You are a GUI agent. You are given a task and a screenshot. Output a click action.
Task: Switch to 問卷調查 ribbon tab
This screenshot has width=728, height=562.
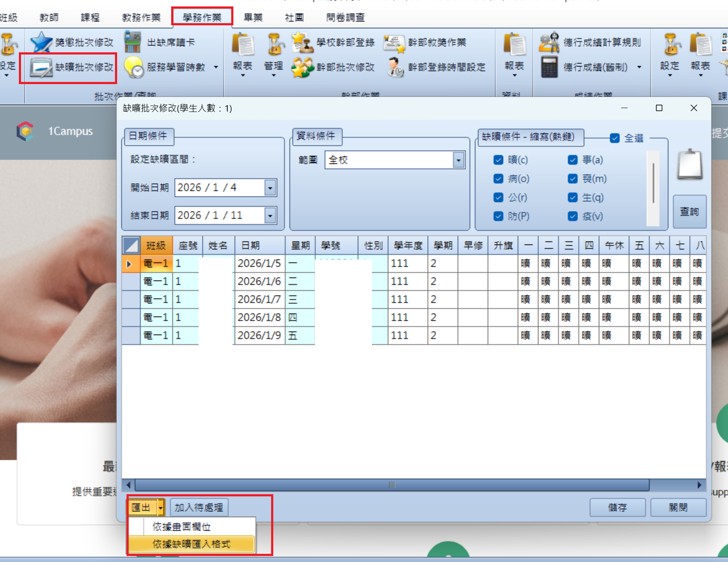pyautogui.click(x=345, y=18)
